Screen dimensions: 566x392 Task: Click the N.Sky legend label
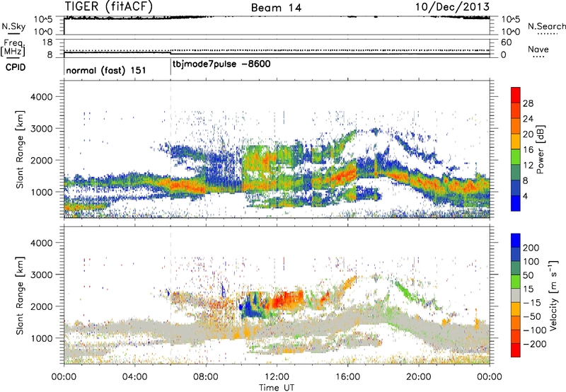tap(13, 26)
